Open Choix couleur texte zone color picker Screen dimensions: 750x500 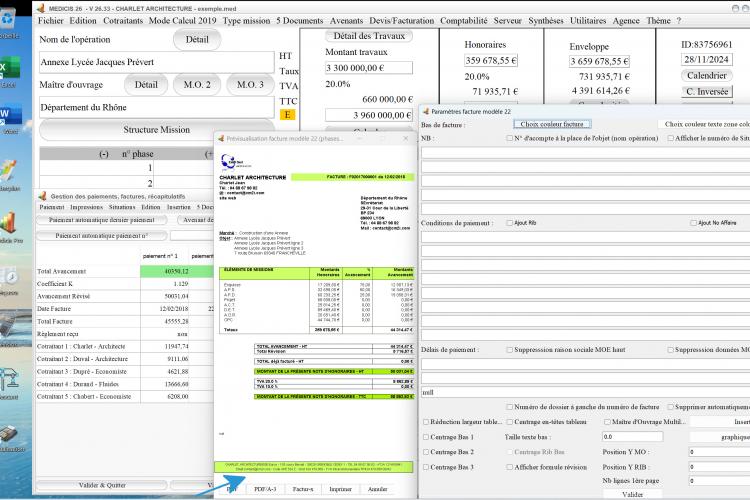(x=704, y=124)
